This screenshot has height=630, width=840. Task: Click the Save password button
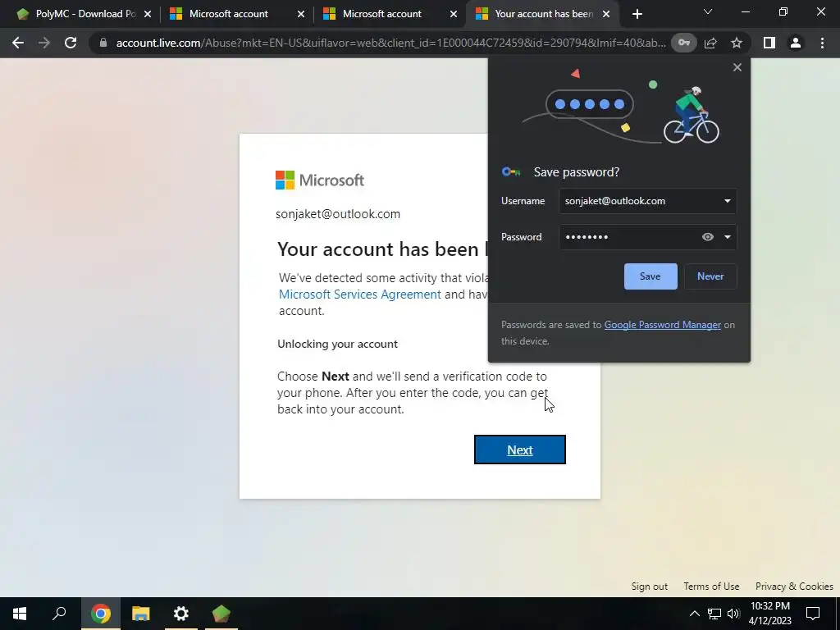[x=651, y=276]
